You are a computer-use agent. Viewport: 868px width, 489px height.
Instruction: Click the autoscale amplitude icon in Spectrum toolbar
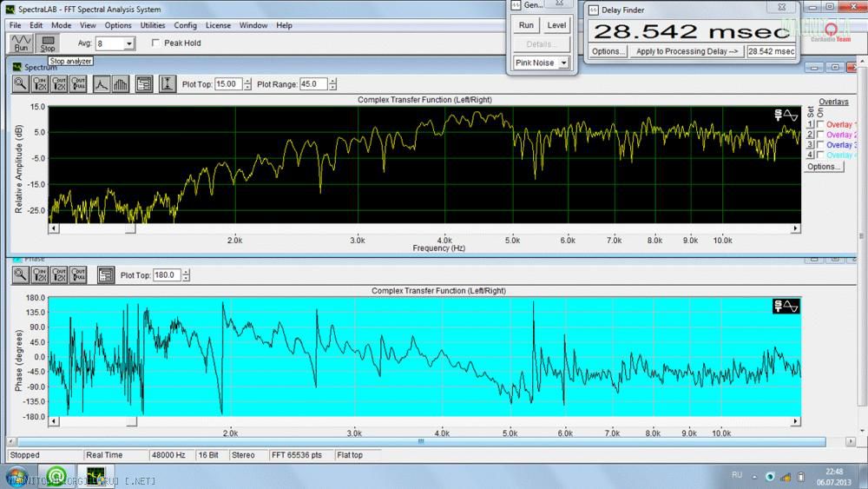point(168,84)
